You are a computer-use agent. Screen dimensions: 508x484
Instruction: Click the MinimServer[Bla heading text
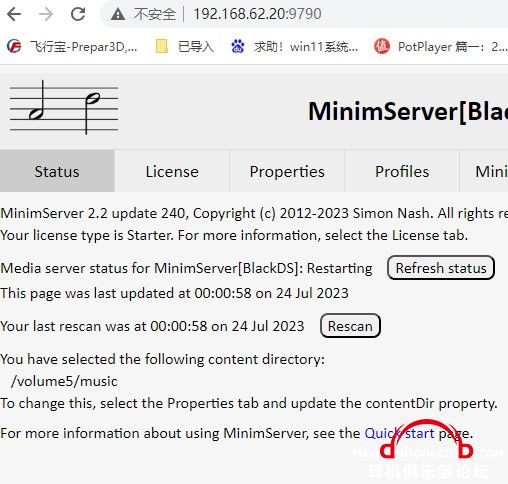pos(408,111)
